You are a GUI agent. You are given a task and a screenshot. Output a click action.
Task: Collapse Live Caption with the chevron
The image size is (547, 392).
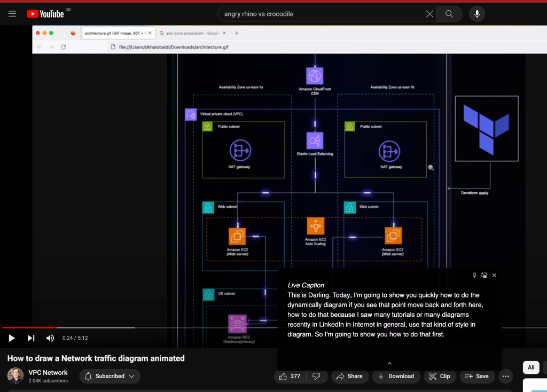[389, 363]
